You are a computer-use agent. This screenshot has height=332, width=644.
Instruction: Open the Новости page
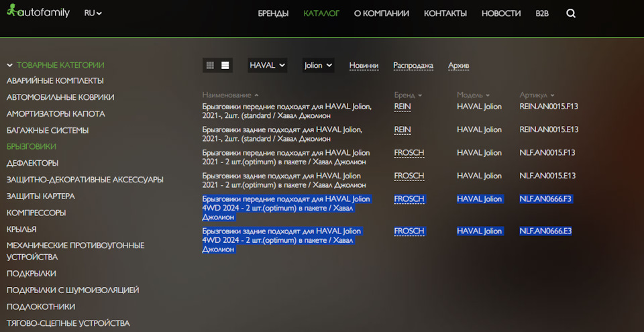click(501, 13)
